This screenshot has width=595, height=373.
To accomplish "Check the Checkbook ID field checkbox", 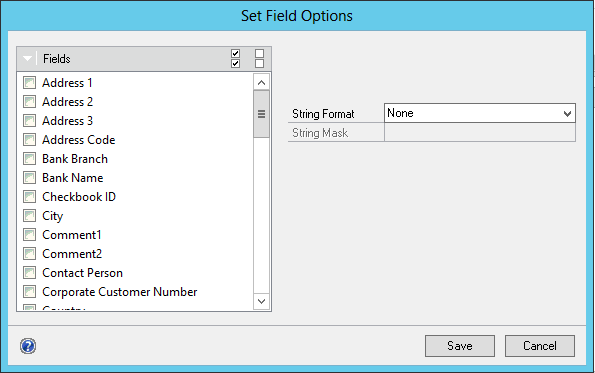I will pyautogui.click(x=29, y=197).
